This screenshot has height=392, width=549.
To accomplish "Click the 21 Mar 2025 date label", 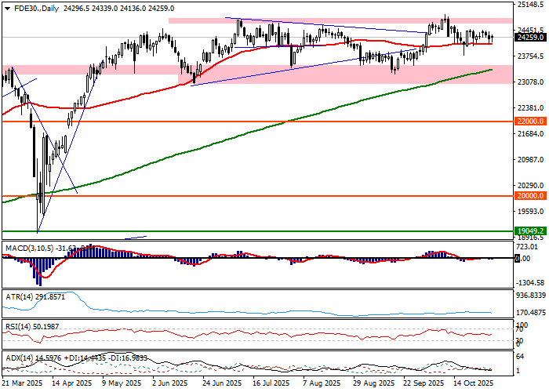I will tap(22, 384).
